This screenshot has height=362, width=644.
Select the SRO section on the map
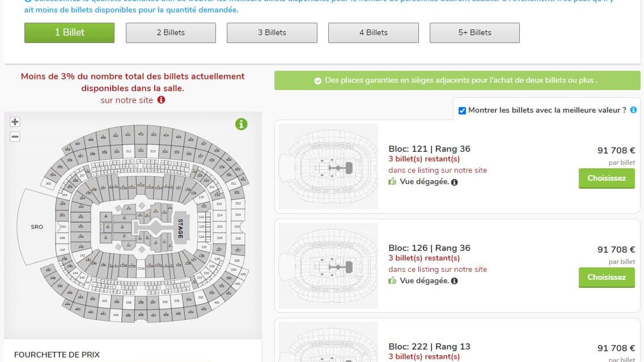point(37,227)
